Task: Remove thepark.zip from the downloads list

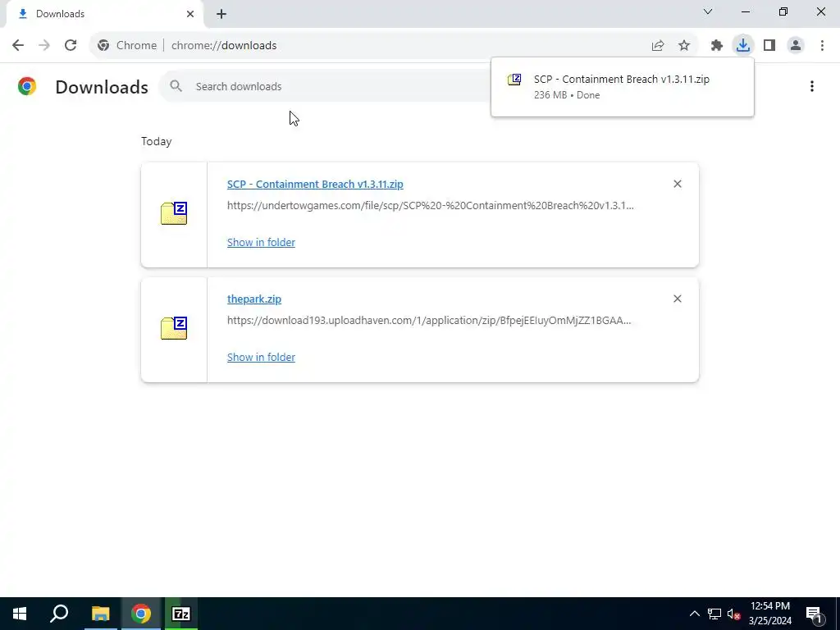Action: tap(677, 299)
